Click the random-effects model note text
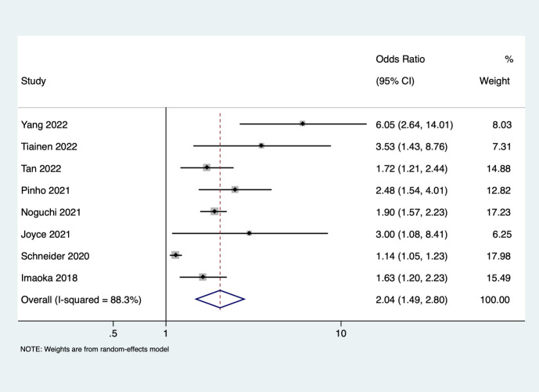 tap(95, 349)
